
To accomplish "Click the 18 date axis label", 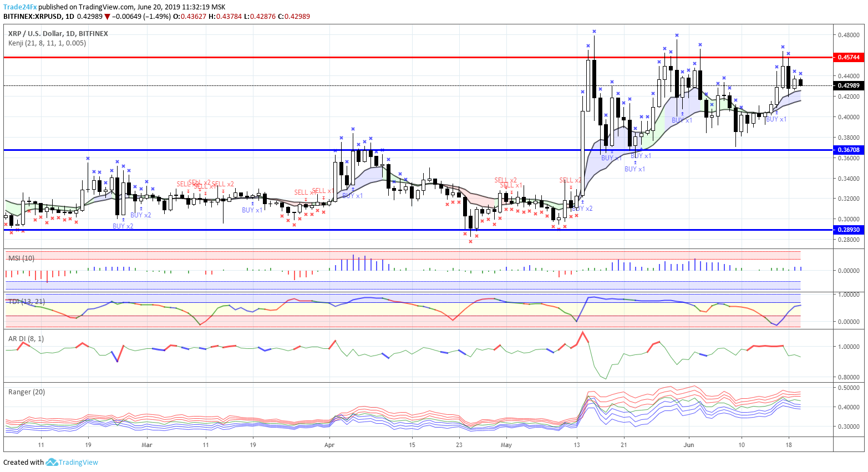I will coord(789,445).
